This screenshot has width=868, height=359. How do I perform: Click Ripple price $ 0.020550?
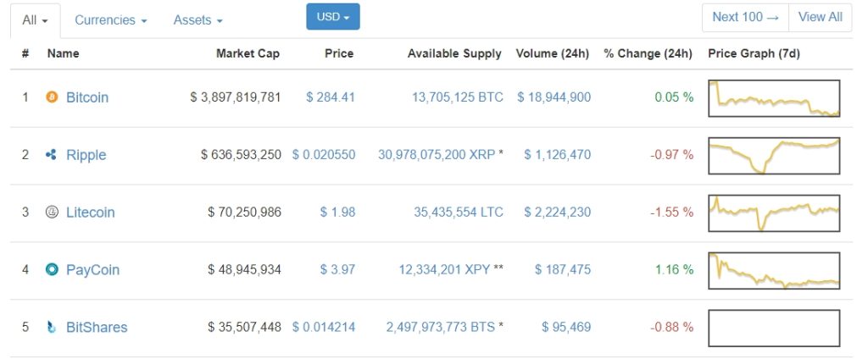click(x=324, y=155)
